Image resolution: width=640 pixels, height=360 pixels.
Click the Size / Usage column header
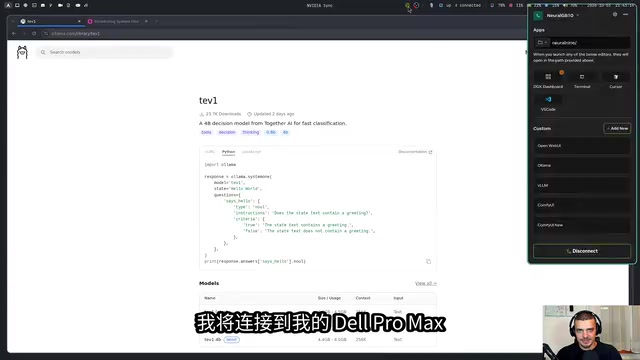point(329,298)
